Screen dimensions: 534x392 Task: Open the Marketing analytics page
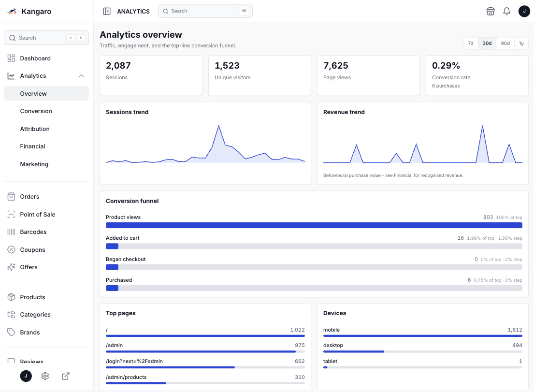pyautogui.click(x=46, y=164)
